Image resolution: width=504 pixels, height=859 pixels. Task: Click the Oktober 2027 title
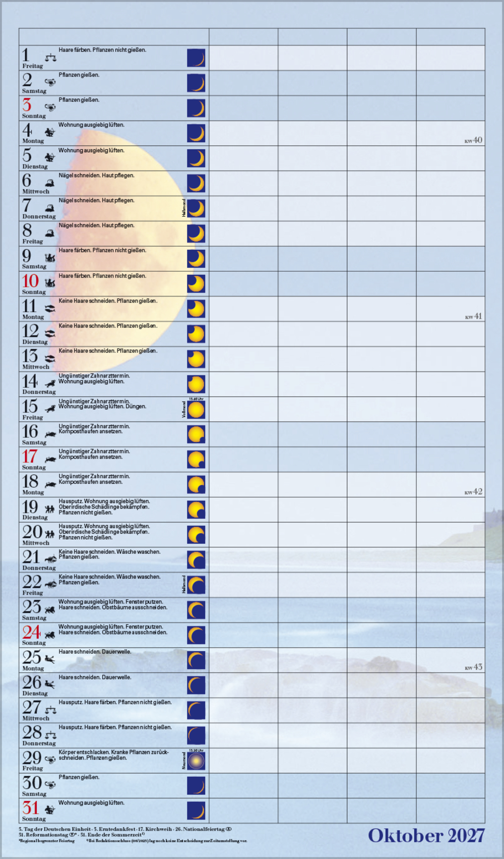coord(426,836)
